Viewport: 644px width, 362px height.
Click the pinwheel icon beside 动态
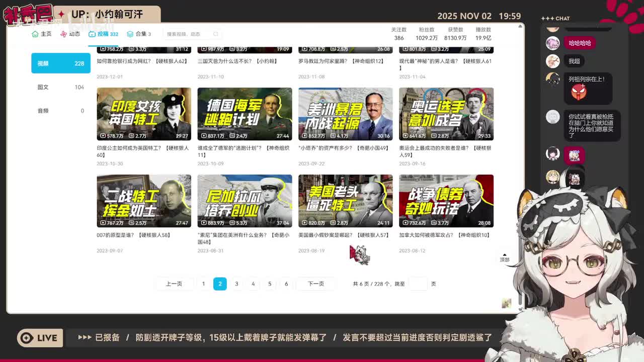(x=63, y=34)
